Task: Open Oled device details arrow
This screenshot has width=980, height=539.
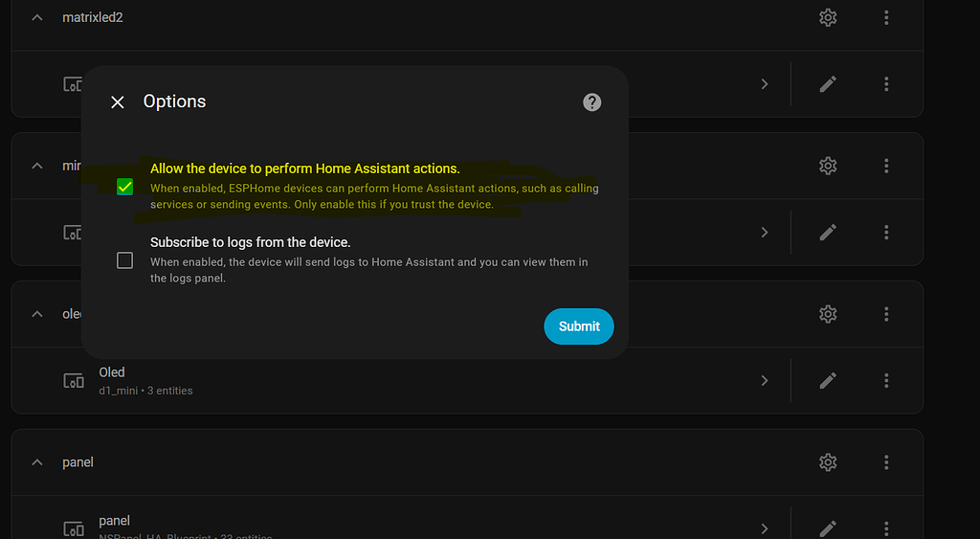Action: pos(765,380)
